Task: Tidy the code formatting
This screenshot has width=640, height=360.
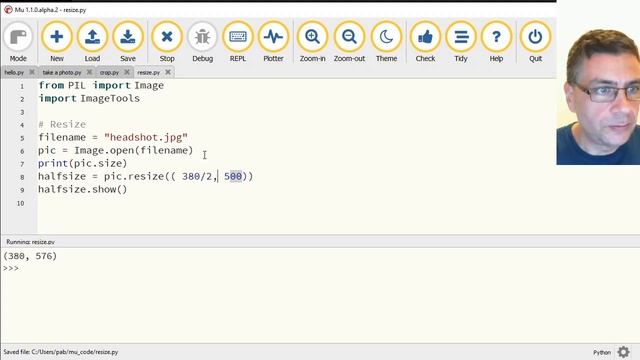Action: 460,42
